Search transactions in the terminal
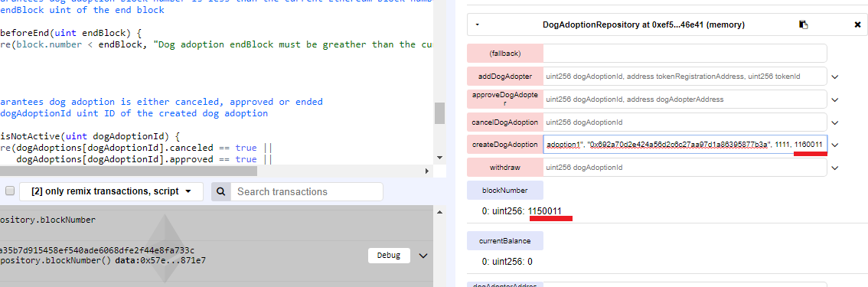 [x=307, y=191]
